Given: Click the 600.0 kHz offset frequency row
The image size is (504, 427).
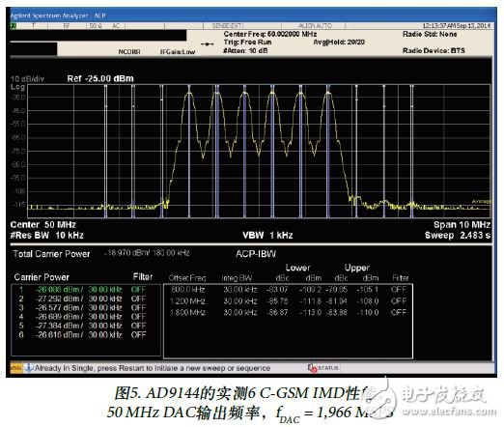Looking at the screenshot, I should coord(288,290).
